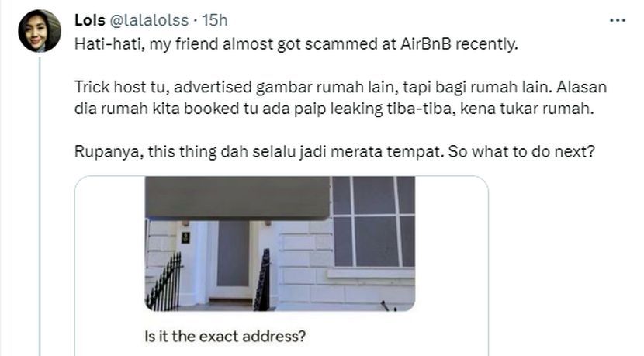Open the tweet via the 15h timestamp
This screenshot has width=644, height=356.
pos(215,20)
